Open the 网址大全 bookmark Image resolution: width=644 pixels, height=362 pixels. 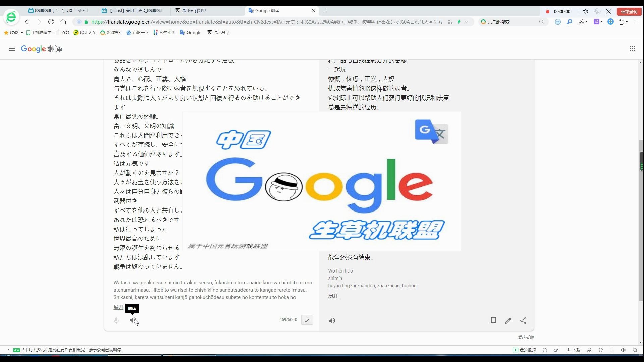(x=85, y=33)
